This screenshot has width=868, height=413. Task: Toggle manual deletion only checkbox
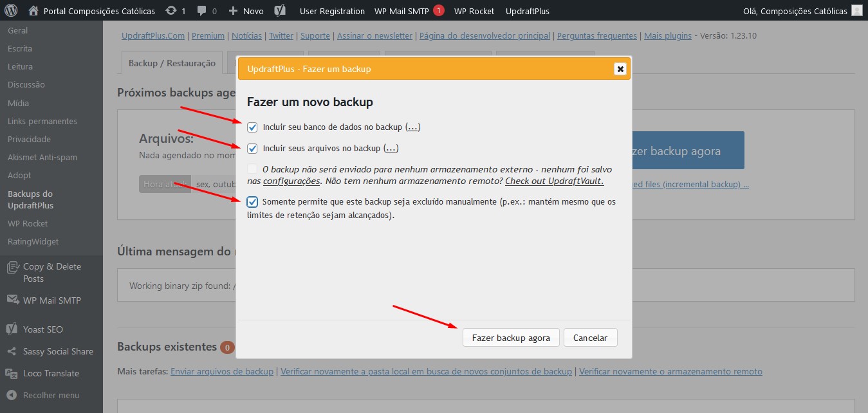click(x=252, y=202)
